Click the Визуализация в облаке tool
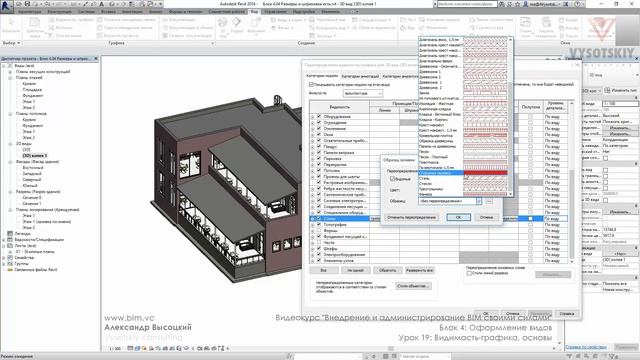Image resolution: width=640 pixels, height=360 pixels. click(x=187, y=28)
